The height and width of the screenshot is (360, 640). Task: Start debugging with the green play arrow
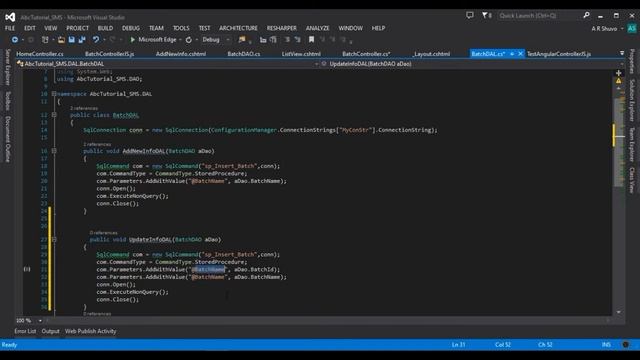pos(132,40)
